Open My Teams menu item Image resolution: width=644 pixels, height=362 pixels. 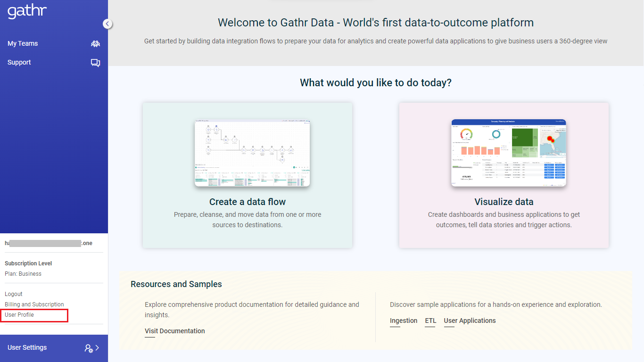click(x=23, y=43)
